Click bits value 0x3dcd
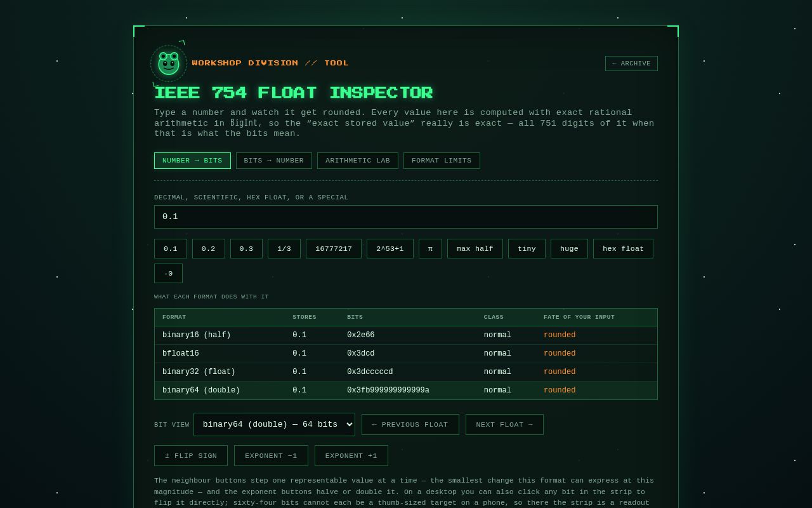Screen dimensions: 812x508 click(x=361, y=354)
